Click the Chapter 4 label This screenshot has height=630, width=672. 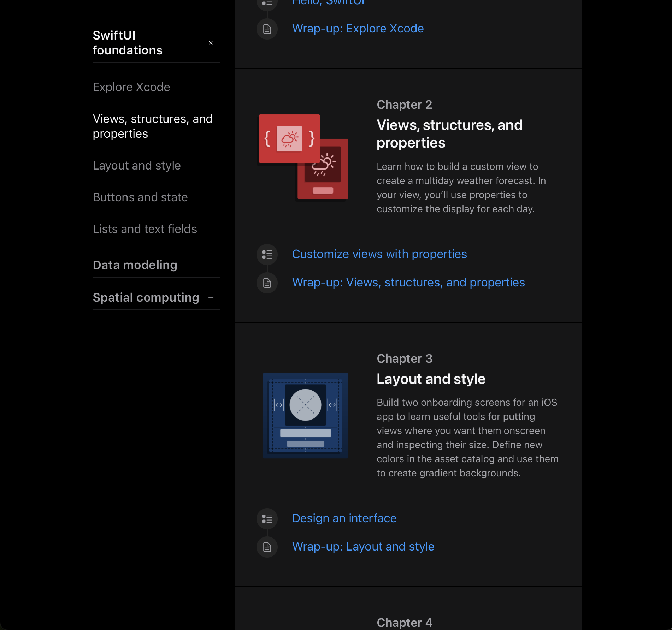[x=405, y=623]
